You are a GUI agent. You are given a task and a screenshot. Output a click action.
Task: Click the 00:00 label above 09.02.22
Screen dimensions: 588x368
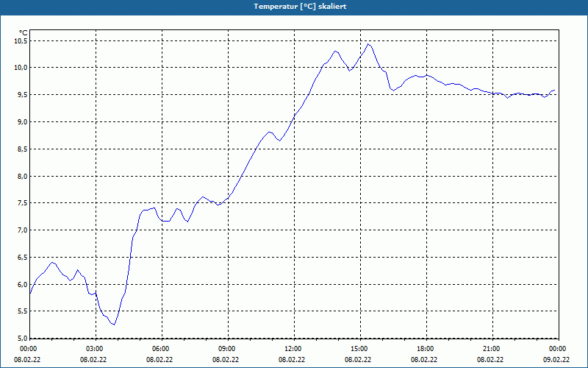(x=558, y=349)
